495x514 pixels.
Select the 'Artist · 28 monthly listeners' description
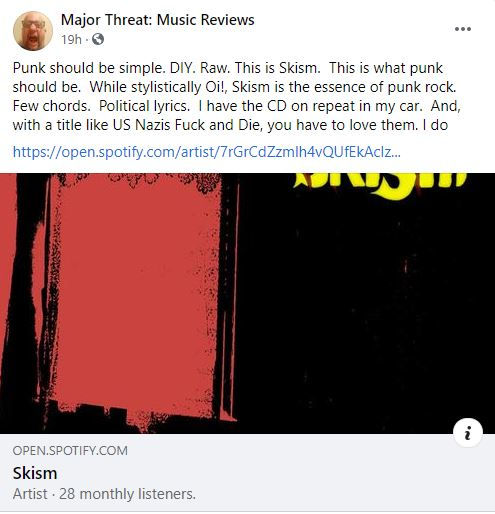(x=104, y=494)
